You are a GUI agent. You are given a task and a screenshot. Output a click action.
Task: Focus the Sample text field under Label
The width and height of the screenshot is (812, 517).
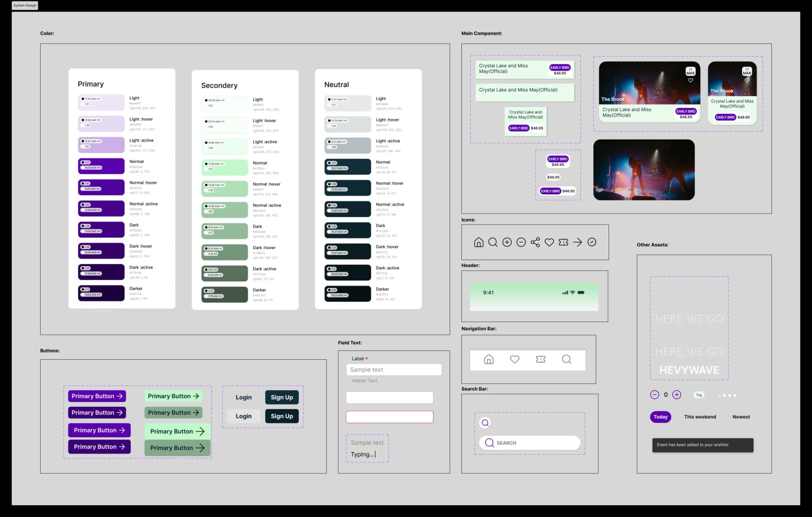(394, 369)
